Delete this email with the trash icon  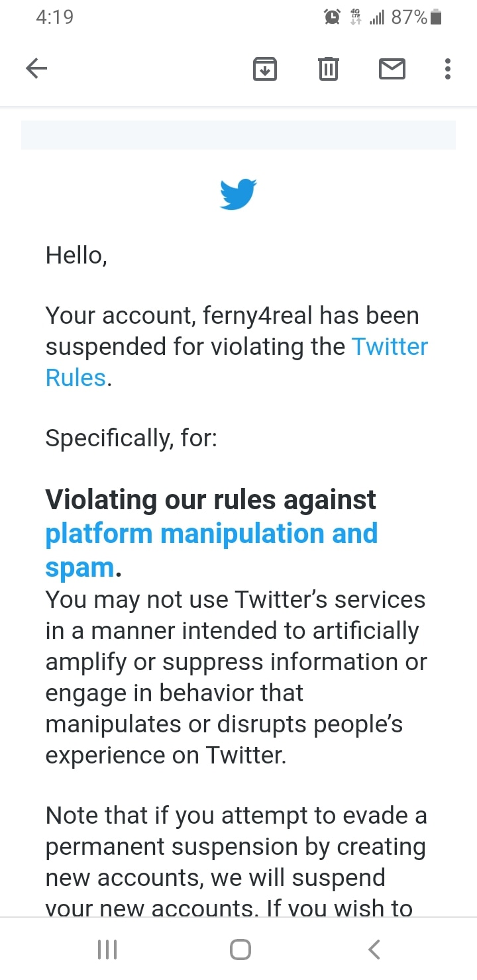pos(329,69)
